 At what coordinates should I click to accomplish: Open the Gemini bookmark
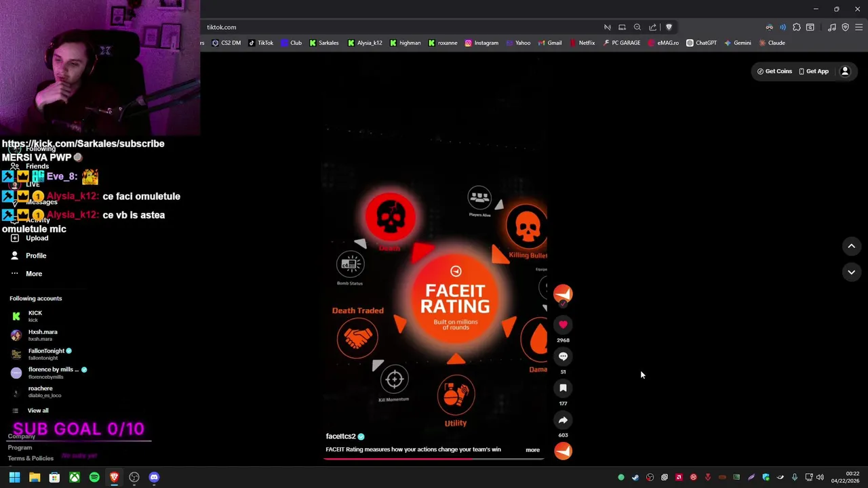[738, 43]
